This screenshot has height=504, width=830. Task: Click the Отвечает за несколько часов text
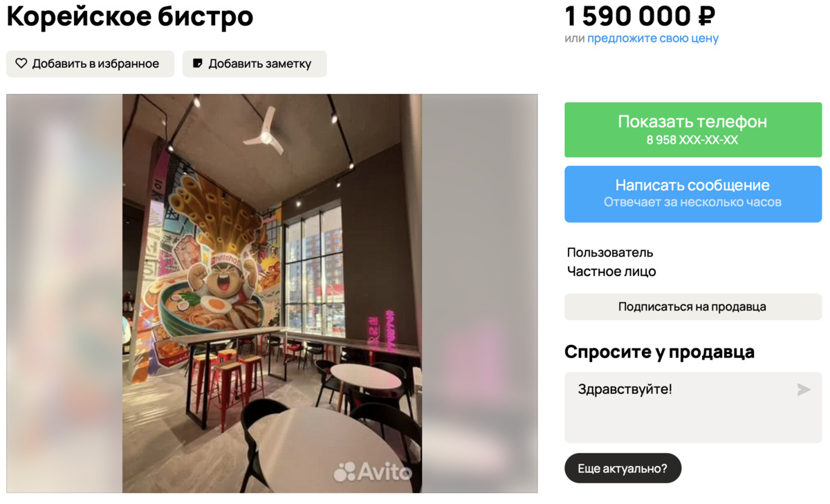pyautogui.click(x=692, y=203)
